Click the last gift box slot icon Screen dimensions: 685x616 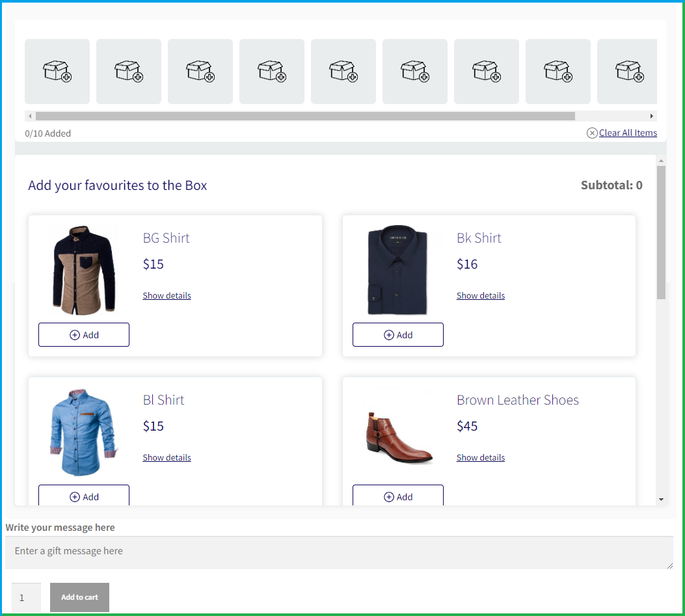626,71
